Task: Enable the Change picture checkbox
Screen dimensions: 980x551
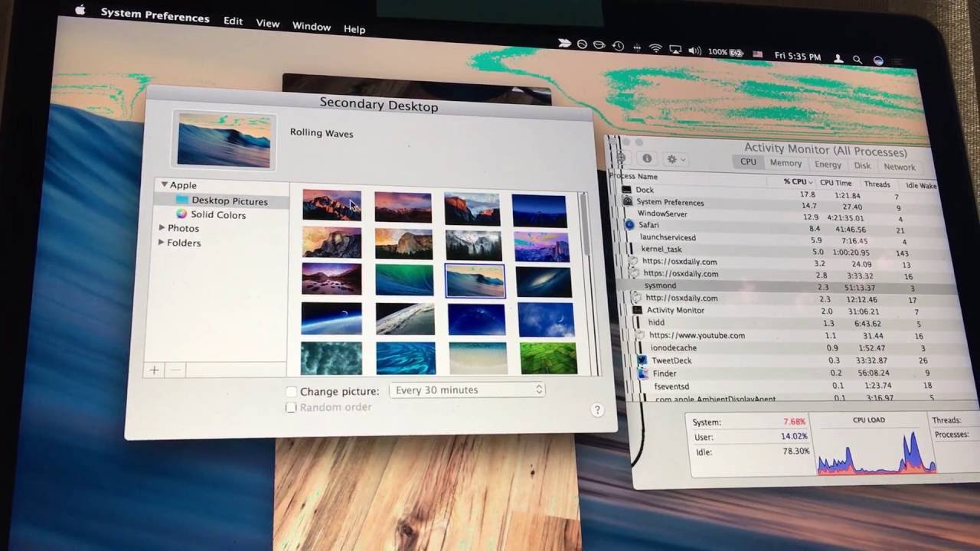Action: click(291, 392)
